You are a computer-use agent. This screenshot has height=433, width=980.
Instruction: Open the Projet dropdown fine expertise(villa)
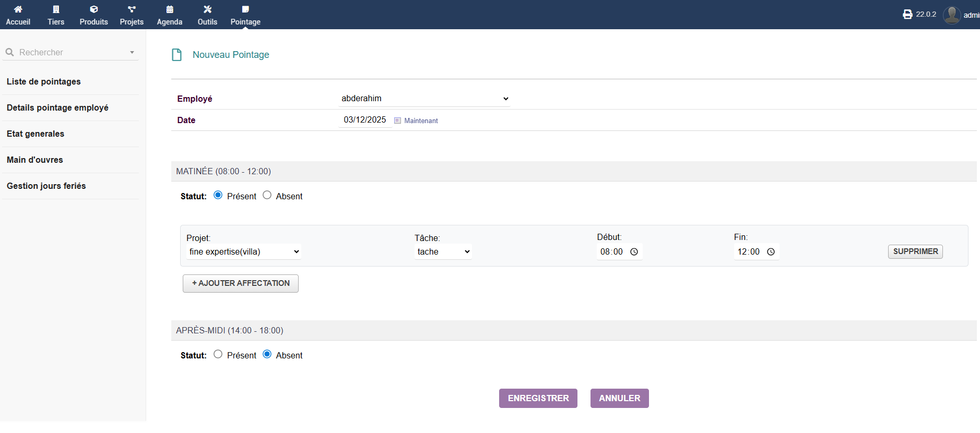[244, 252]
